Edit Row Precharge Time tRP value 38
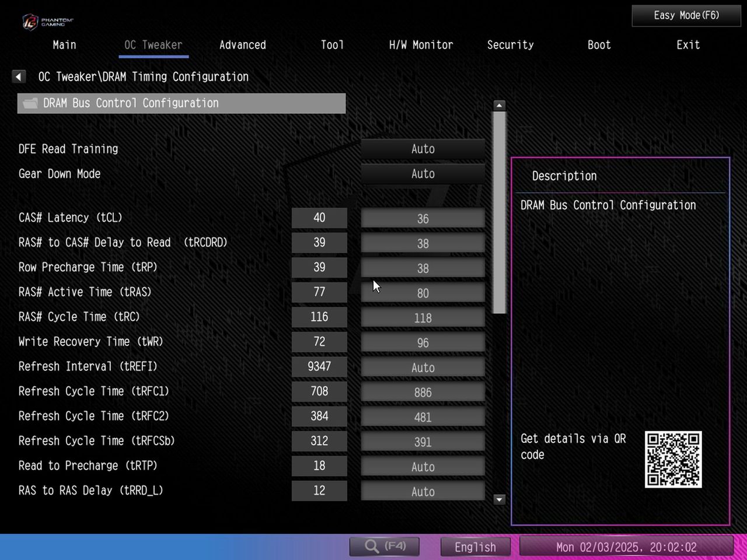The width and height of the screenshot is (747, 560). [423, 268]
